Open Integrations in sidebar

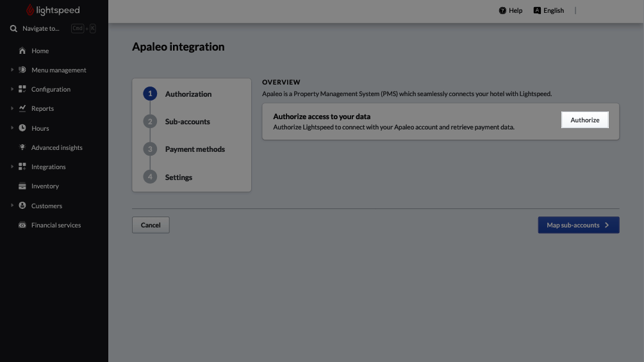[x=49, y=167]
